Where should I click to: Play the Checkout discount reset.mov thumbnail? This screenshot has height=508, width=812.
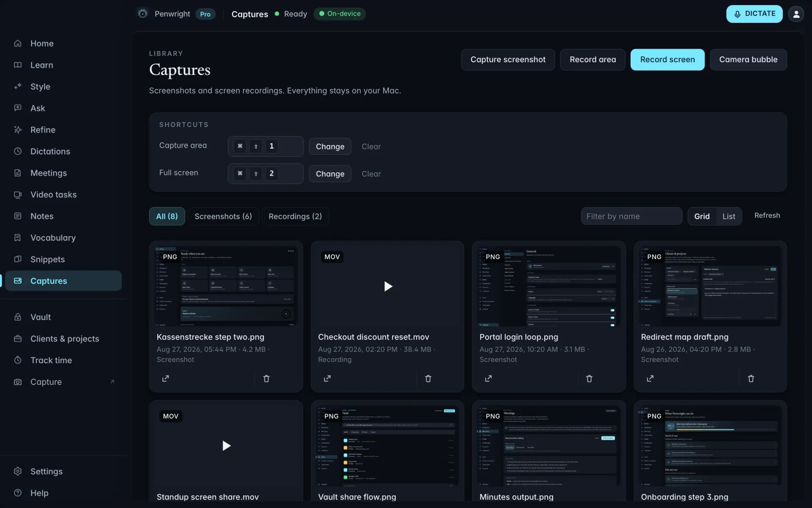pos(387,286)
